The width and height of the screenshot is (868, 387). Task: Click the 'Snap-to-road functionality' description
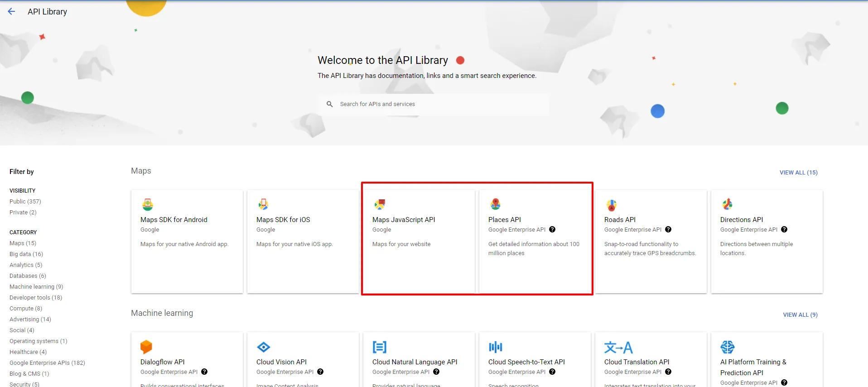click(x=650, y=249)
